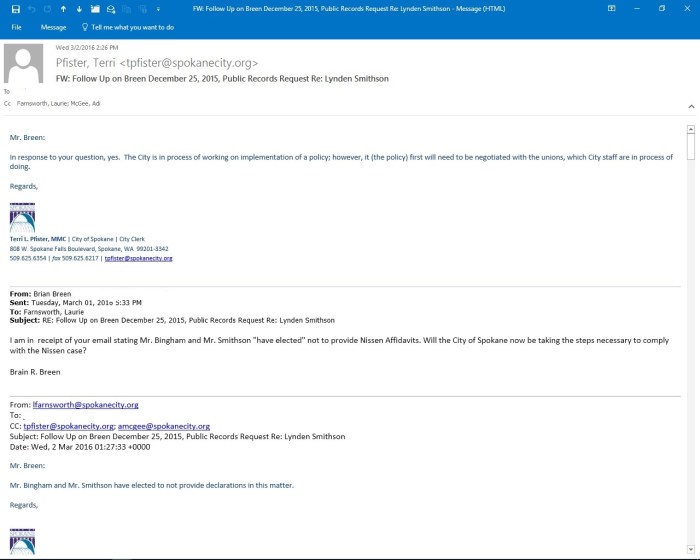
Task: Open the lfarnsworth@spokanecity.org email link
Action: click(85, 405)
